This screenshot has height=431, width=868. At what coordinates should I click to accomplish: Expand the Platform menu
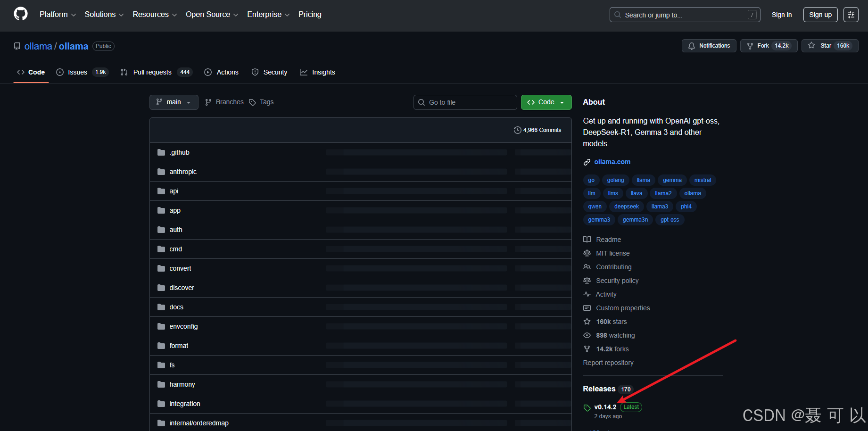pyautogui.click(x=58, y=15)
